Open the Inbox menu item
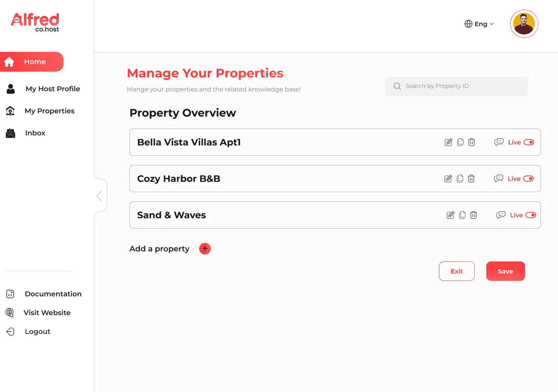Screen dimensions: 558x392 [35, 133]
